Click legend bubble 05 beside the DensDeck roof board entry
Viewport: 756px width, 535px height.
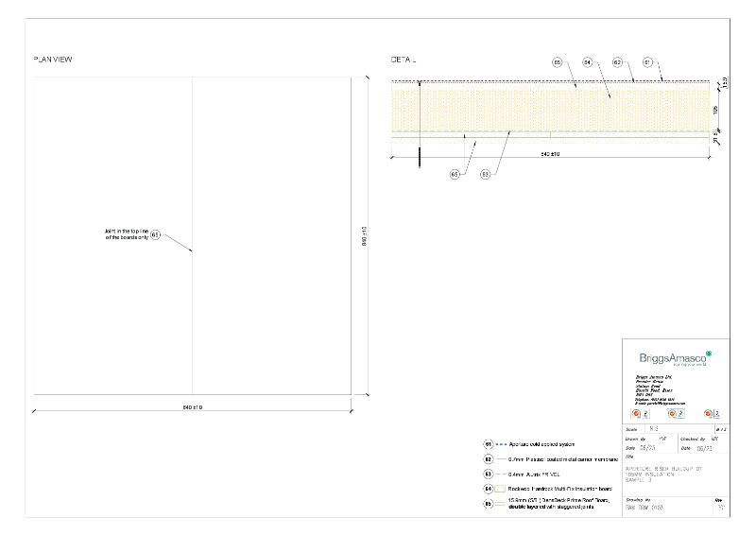[488, 504]
